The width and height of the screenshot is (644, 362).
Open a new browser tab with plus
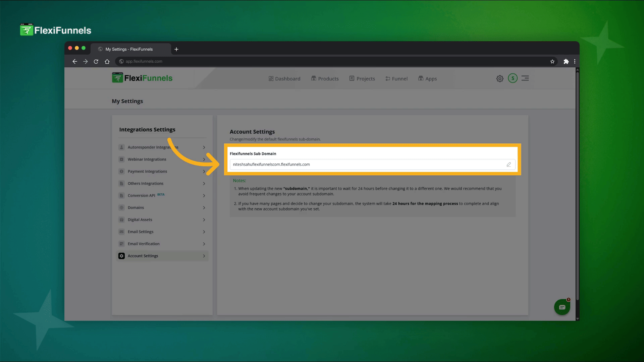pyautogui.click(x=176, y=49)
